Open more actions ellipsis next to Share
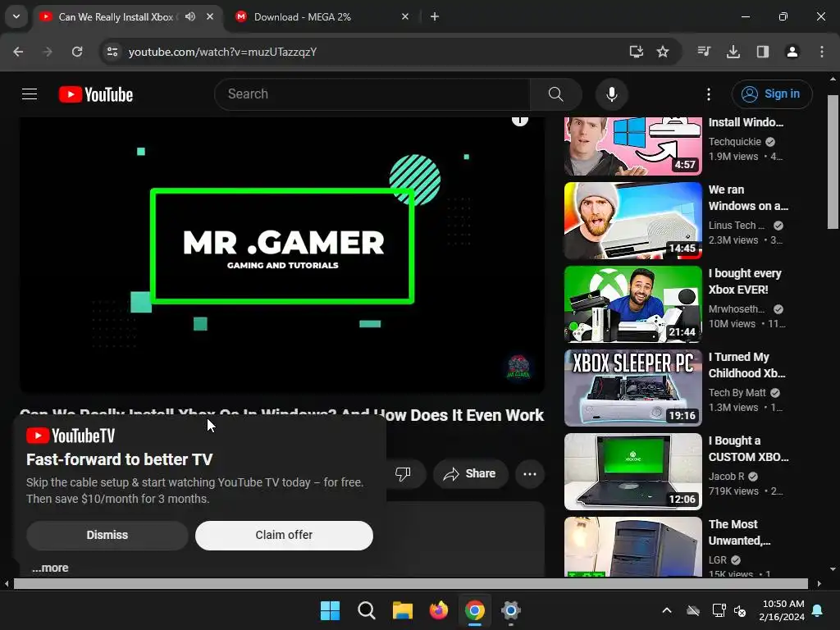This screenshot has width=840, height=630. coord(530,473)
